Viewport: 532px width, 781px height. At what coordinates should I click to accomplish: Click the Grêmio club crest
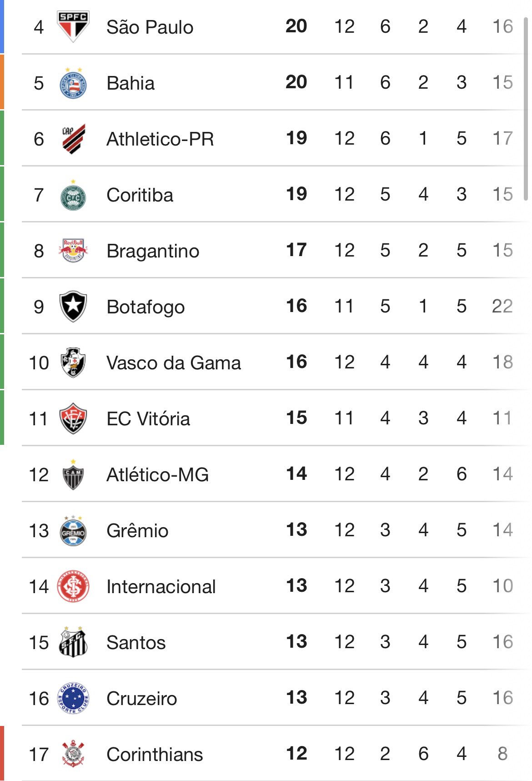pos(73,531)
